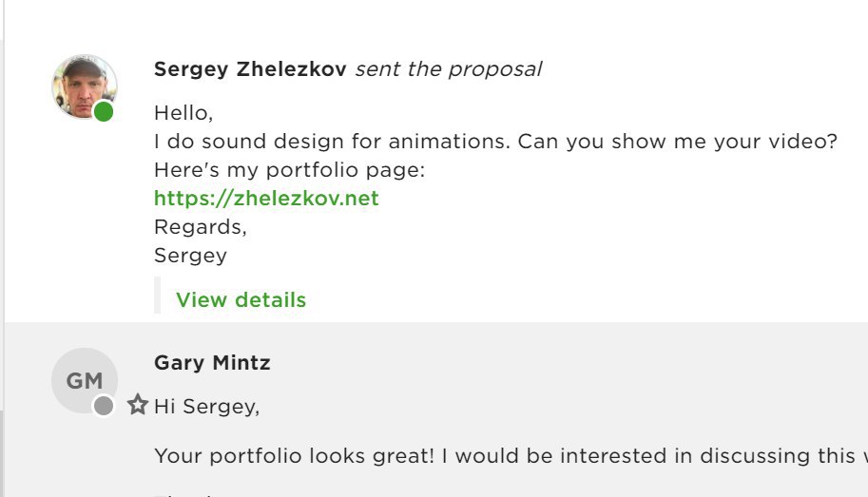868x497 pixels.
Task: Click 'Here's my portfolio page:' text
Action: point(290,170)
